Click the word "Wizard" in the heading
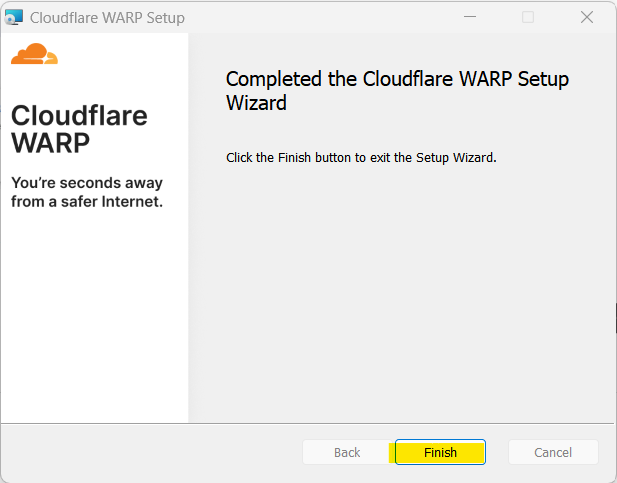The image size is (617, 483). coord(256,102)
